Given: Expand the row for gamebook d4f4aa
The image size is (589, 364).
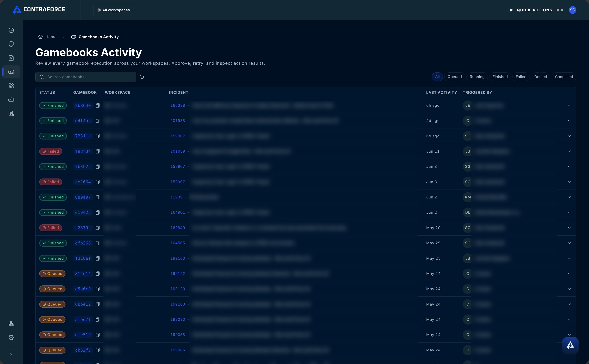Looking at the screenshot, I should point(569,121).
